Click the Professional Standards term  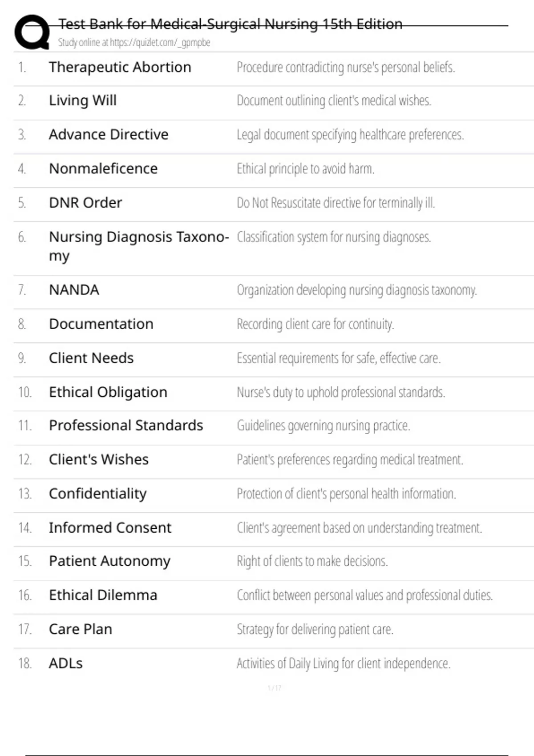pos(126,426)
